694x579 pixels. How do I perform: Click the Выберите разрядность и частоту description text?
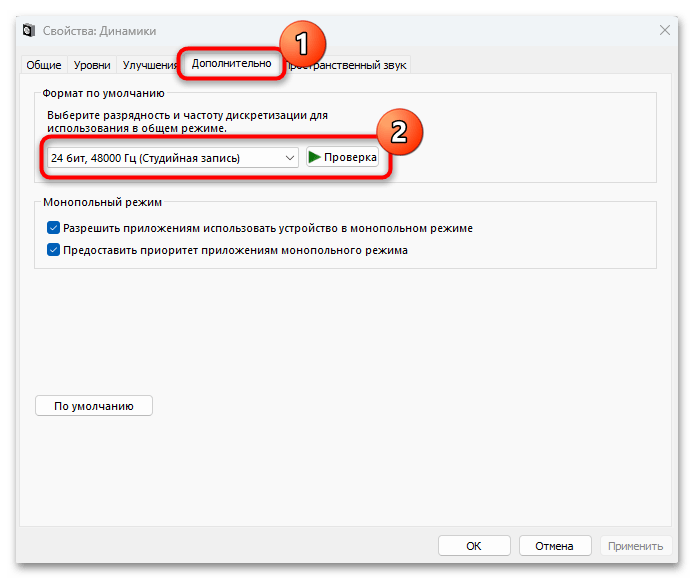187,122
